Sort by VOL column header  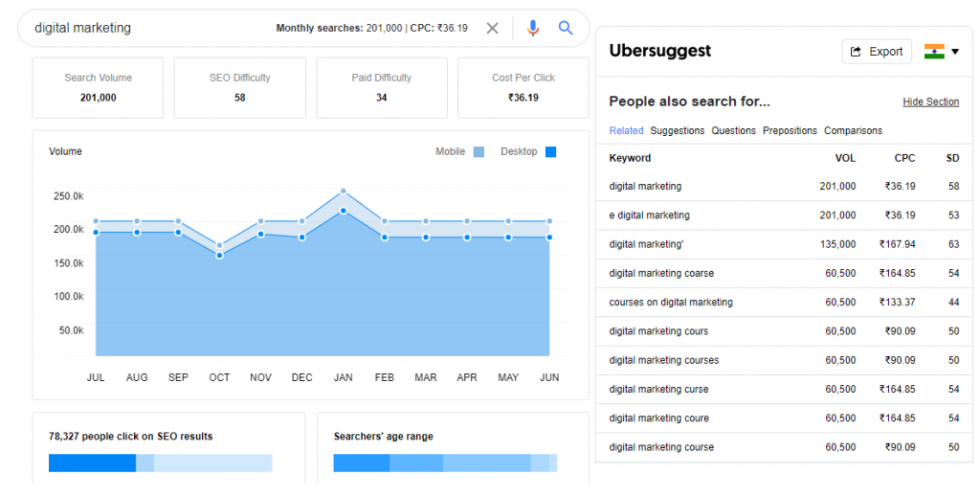(845, 158)
